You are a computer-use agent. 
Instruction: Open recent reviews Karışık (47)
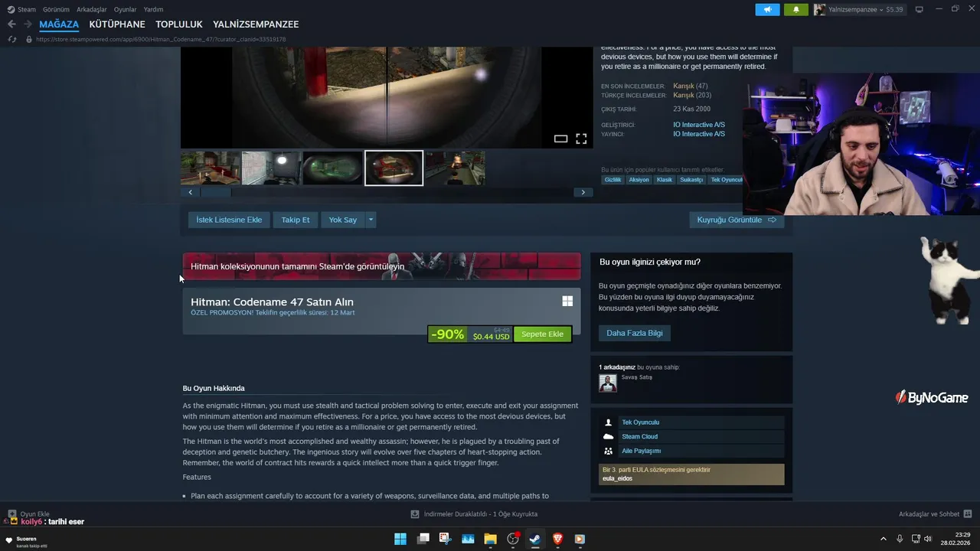pos(690,86)
